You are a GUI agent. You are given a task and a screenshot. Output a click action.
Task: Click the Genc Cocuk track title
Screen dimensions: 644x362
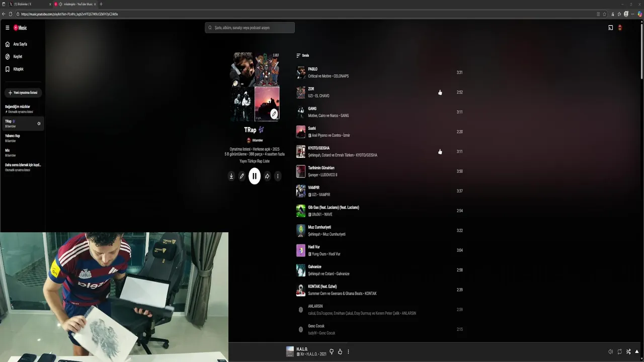tap(316, 326)
